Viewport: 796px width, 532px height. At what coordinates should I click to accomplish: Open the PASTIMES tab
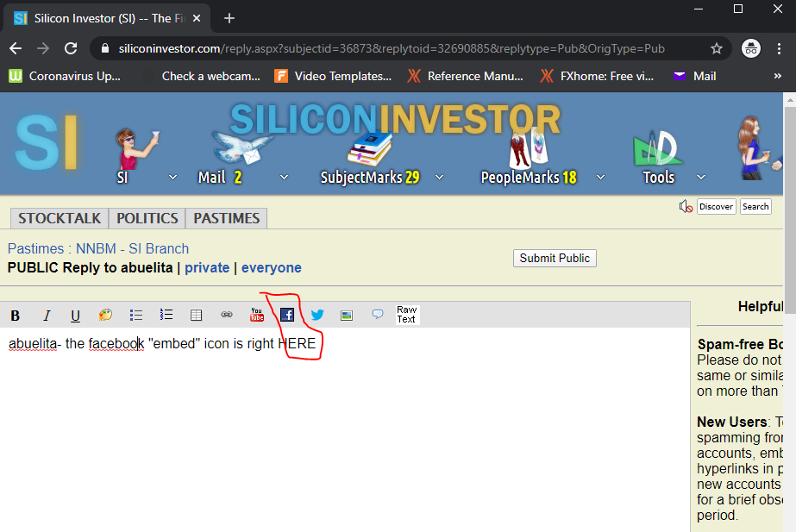pyautogui.click(x=227, y=218)
